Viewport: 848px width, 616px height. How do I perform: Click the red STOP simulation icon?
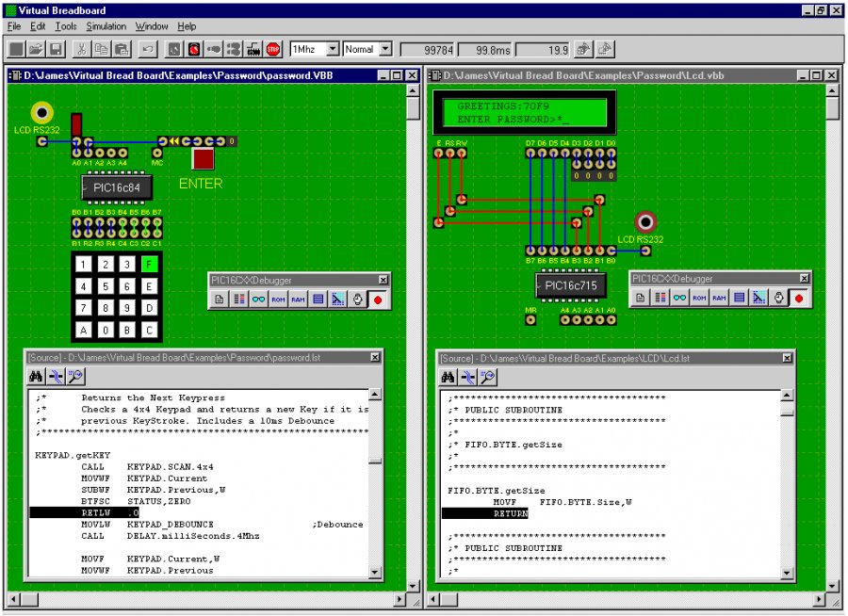(273, 49)
